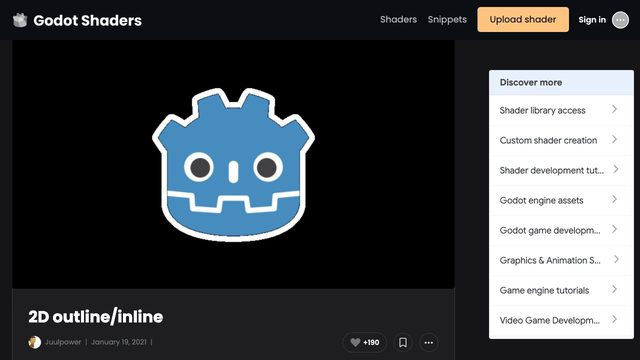The width and height of the screenshot is (640, 360).
Task: Open the Shaders nav menu
Action: [398, 20]
